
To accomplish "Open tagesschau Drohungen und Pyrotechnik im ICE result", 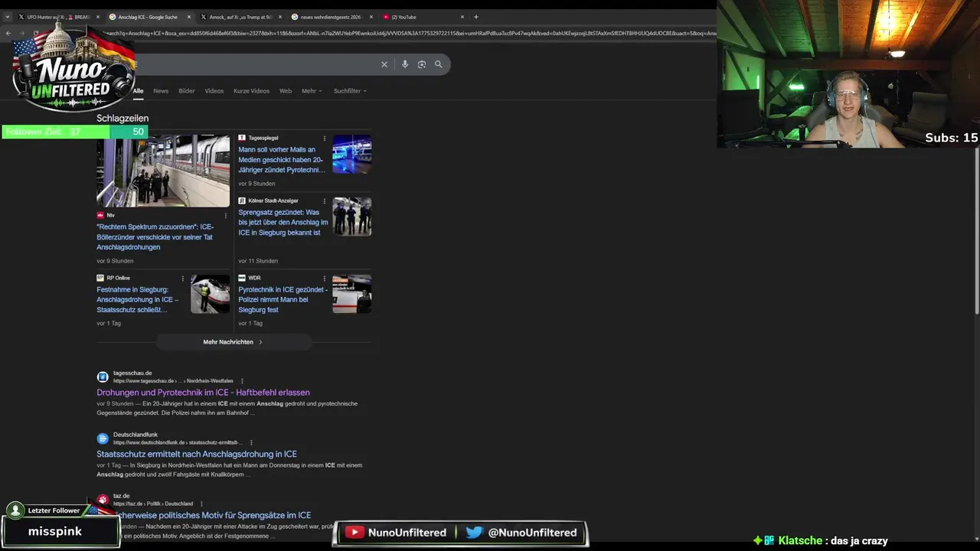I will (x=203, y=393).
